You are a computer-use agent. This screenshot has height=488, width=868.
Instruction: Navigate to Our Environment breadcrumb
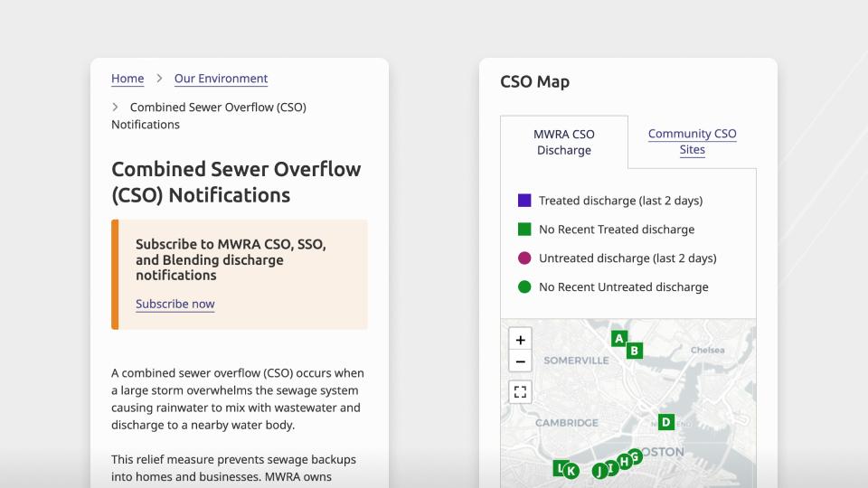coord(221,79)
